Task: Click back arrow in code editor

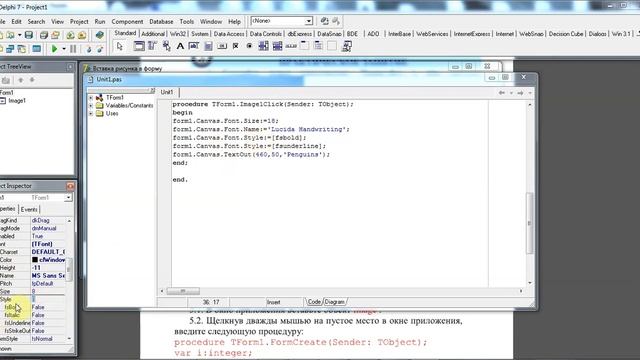Action: tap(502, 93)
